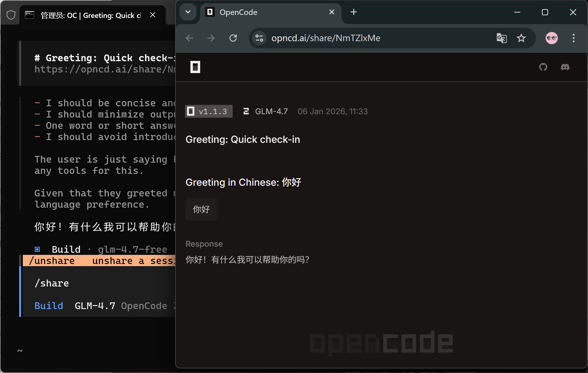Open the Chrome profile avatar

[551, 38]
